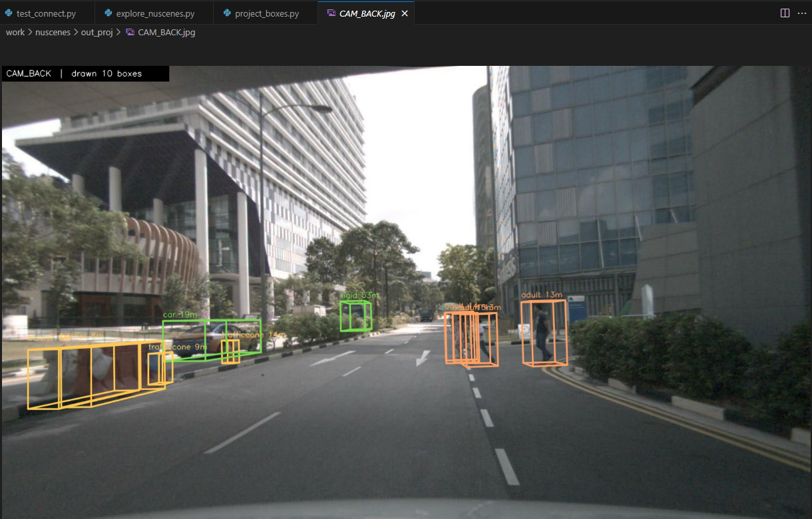Click the CAM_BACK image preview
The image size is (812, 519).
[407, 292]
